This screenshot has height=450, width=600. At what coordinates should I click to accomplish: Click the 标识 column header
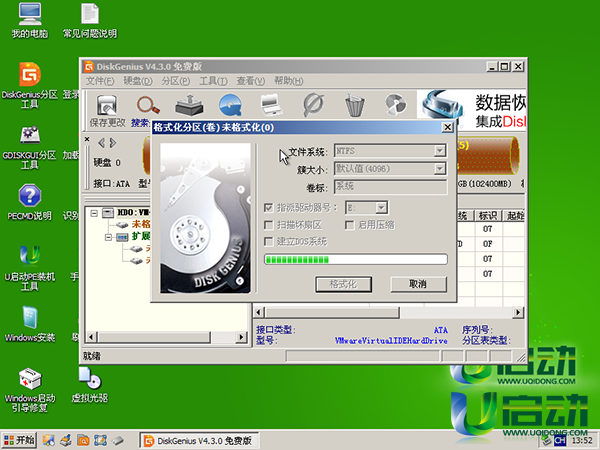click(x=488, y=216)
